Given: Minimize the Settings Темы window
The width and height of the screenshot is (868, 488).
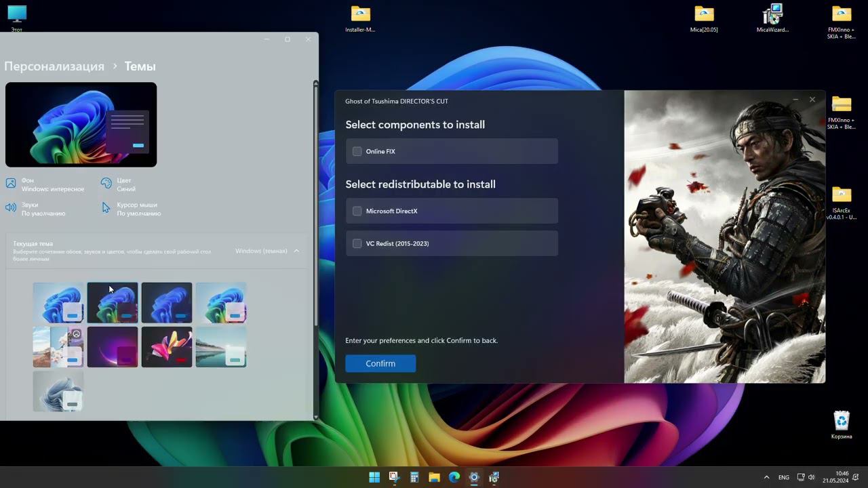Looking at the screenshot, I should click(267, 39).
